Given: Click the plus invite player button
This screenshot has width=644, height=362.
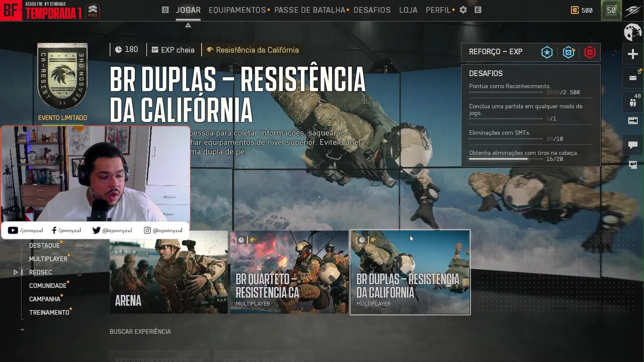Looking at the screenshot, I should pyautogui.click(x=633, y=54).
